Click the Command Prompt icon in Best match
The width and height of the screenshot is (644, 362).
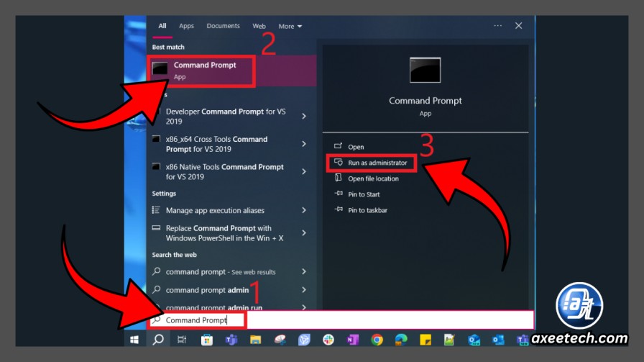coord(160,68)
